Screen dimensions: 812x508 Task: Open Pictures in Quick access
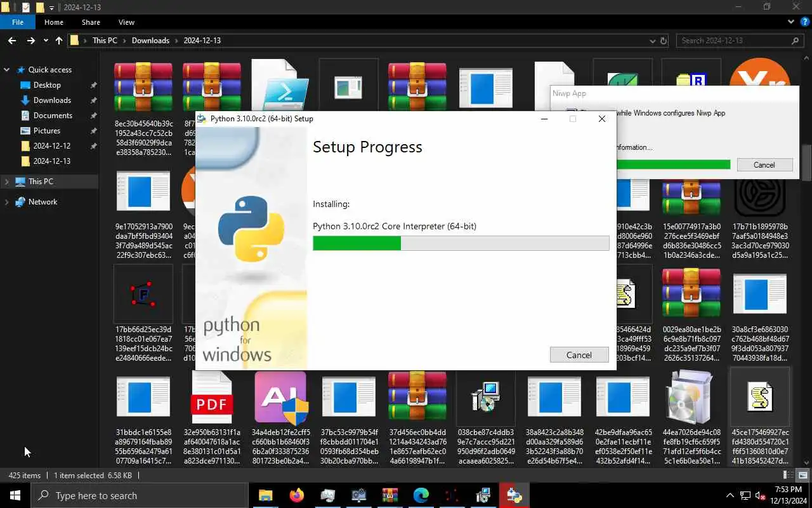click(47, 131)
